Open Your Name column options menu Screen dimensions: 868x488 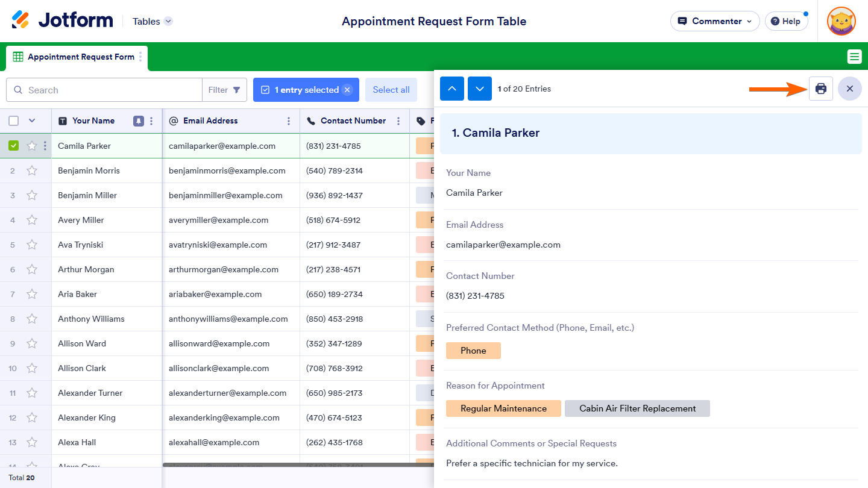151,120
